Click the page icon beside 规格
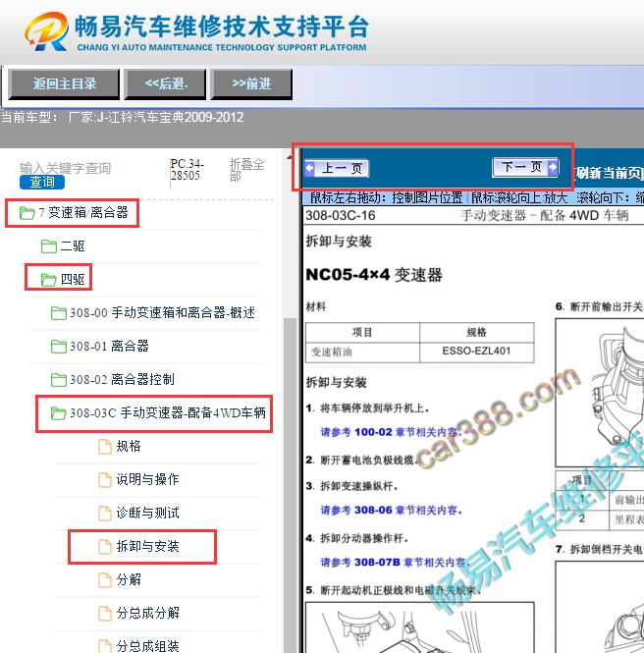Viewport: 644px width, 653px height. (105, 447)
